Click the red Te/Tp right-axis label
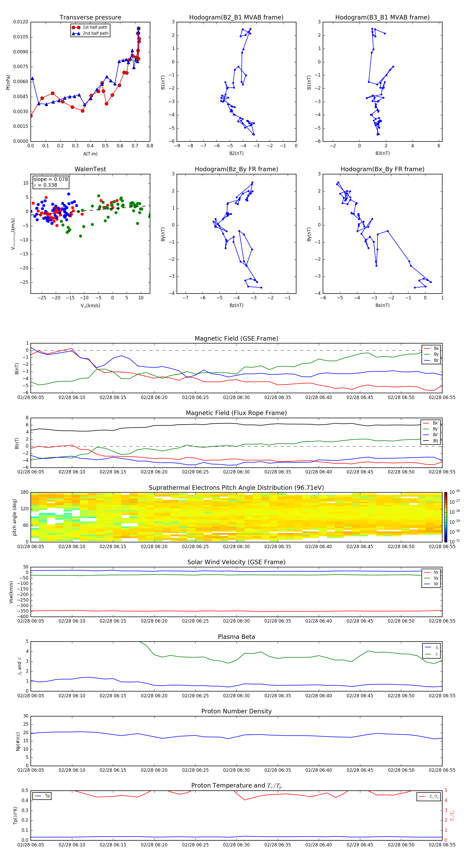The width and height of the screenshot is (473, 868). point(453,815)
